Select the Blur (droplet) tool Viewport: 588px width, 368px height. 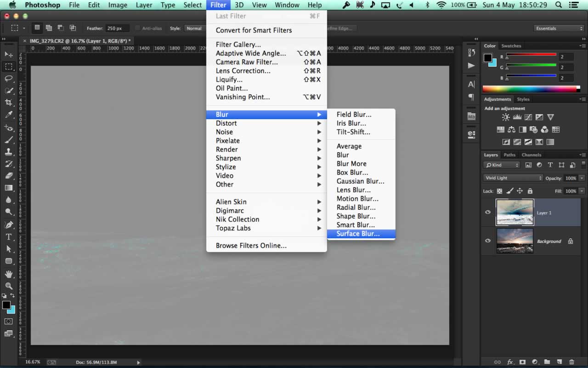point(8,200)
